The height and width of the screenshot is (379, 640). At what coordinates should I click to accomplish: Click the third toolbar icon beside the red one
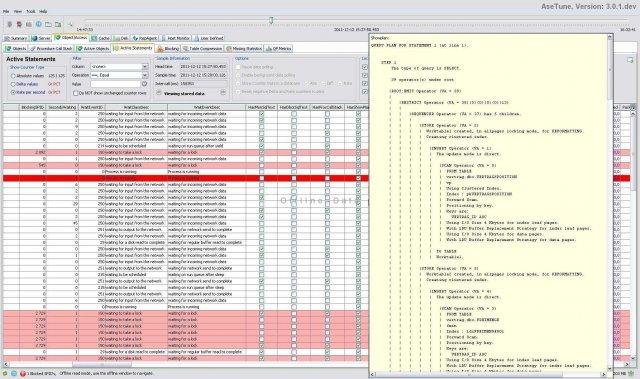[x=29, y=24]
